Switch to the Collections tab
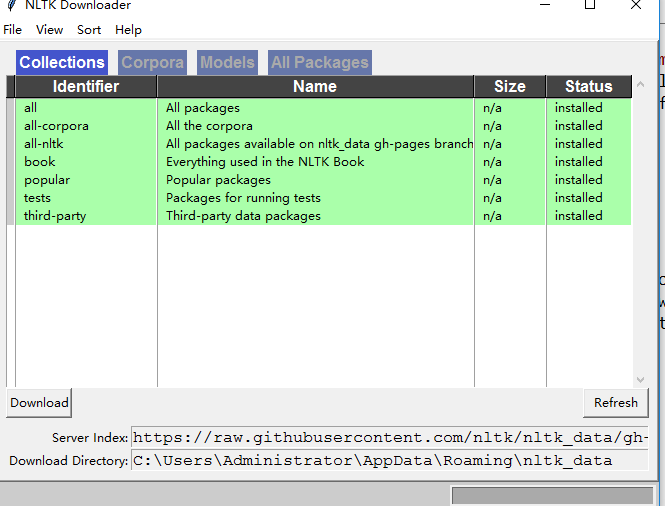The height and width of the screenshot is (506, 665). pos(62,62)
